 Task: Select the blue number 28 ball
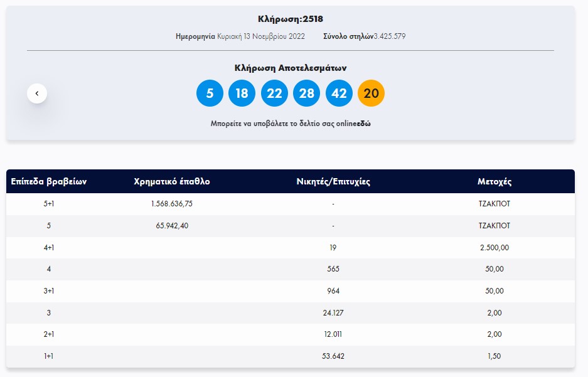click(306, 93)
